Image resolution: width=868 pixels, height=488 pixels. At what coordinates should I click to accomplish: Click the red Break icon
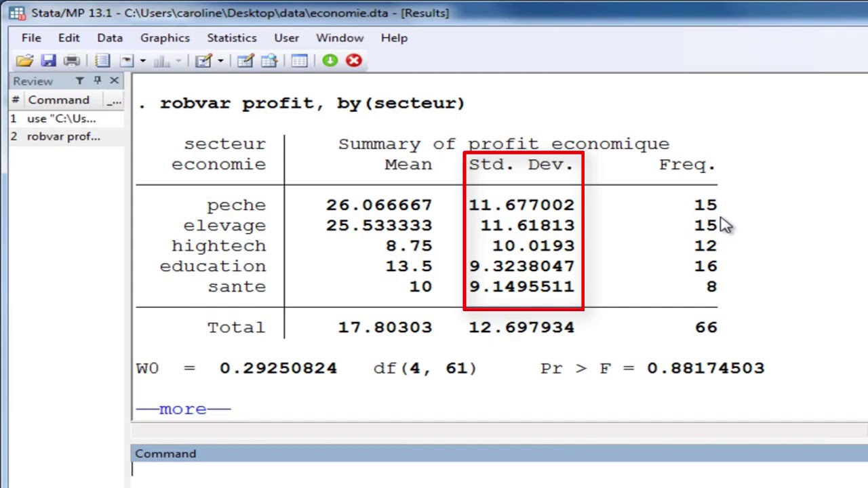[x=354, y=60]
